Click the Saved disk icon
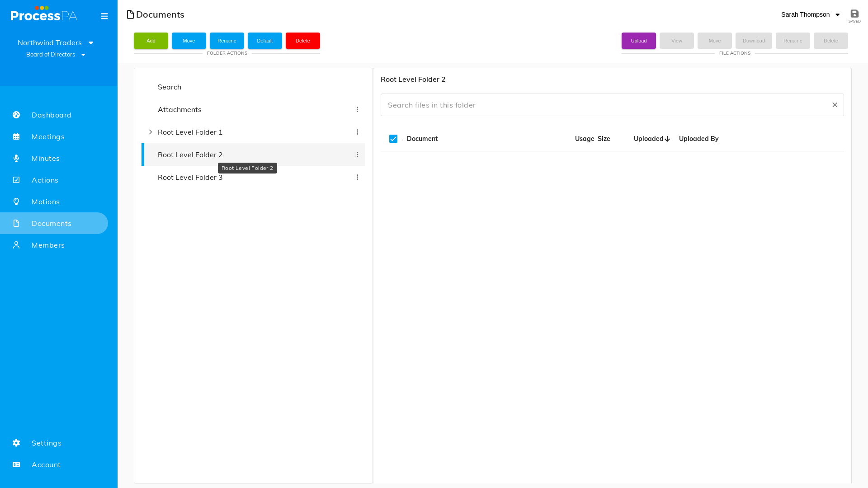Viewport: 868px width, 488px height. [x=854, y=14]
